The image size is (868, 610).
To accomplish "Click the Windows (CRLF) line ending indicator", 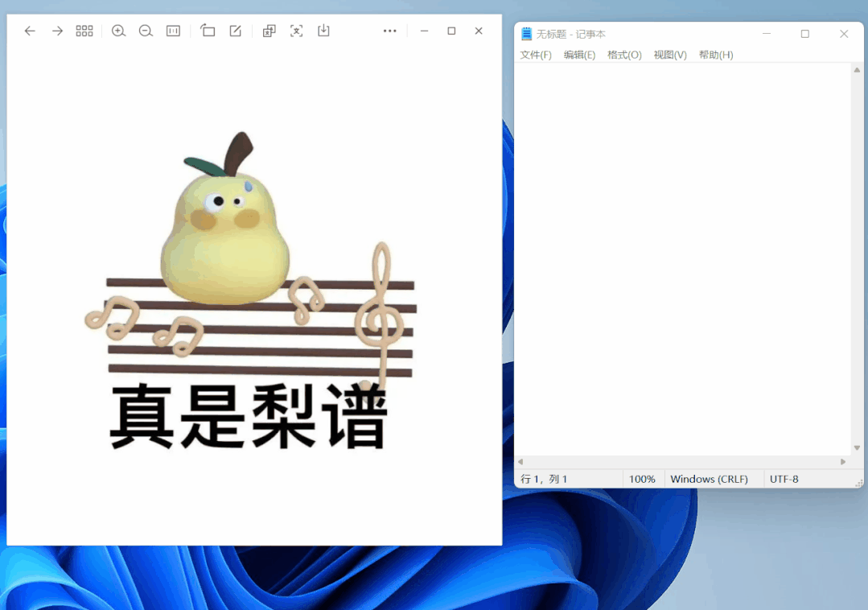I will point(713,478).
